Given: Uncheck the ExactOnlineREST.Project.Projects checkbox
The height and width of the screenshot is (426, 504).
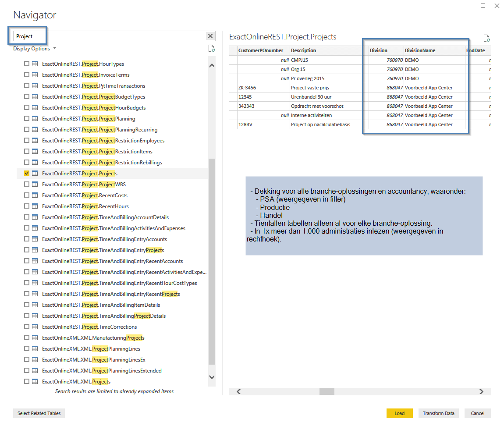Looking at the screenshot, I should [27, 174].
